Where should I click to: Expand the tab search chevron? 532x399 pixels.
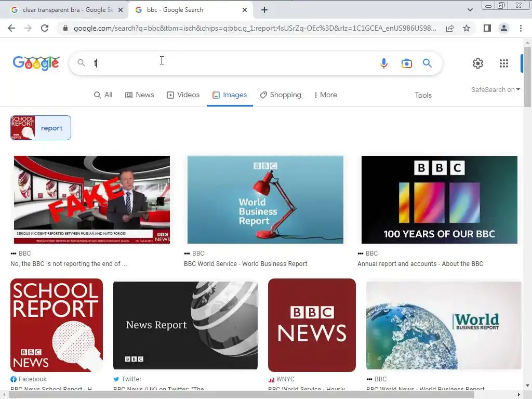(470, 10)
